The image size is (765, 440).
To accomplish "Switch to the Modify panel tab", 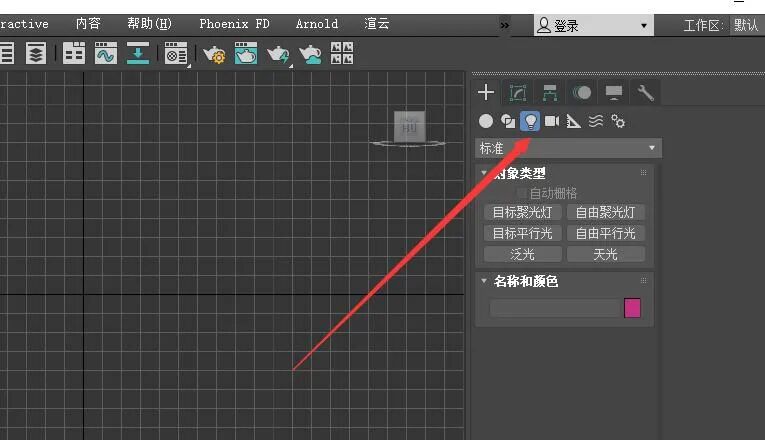I will tap(518, 92).
